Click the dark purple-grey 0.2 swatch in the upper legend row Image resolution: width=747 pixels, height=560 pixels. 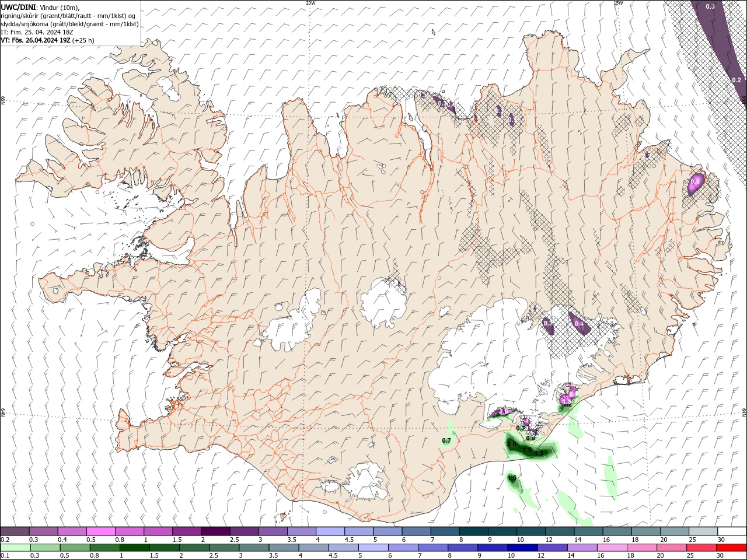[15, 531]
